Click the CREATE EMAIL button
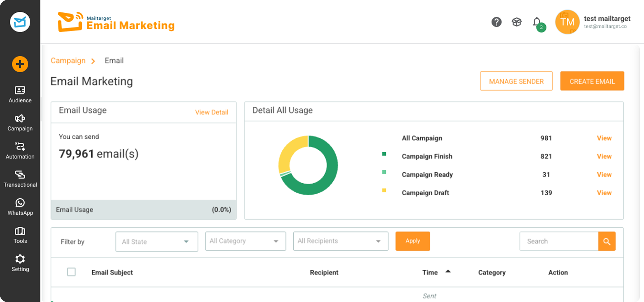Image resolution: width=644 pixels, height=302 pixels. (592, 81)
